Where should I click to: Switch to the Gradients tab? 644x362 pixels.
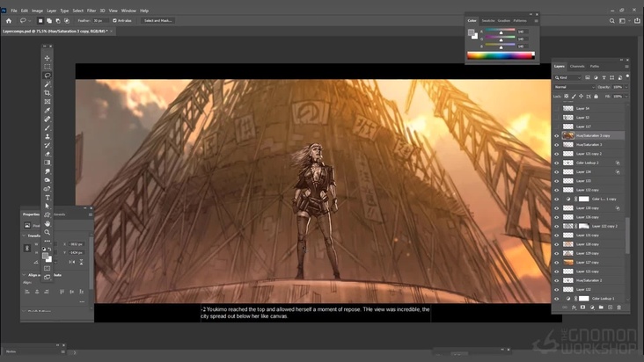pos(504,20)
